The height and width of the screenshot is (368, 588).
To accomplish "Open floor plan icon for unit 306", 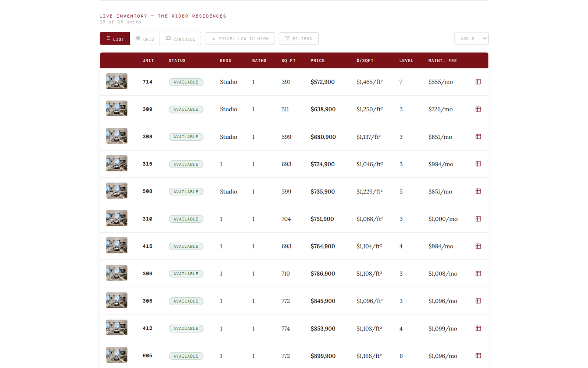I will click(478, 273).
